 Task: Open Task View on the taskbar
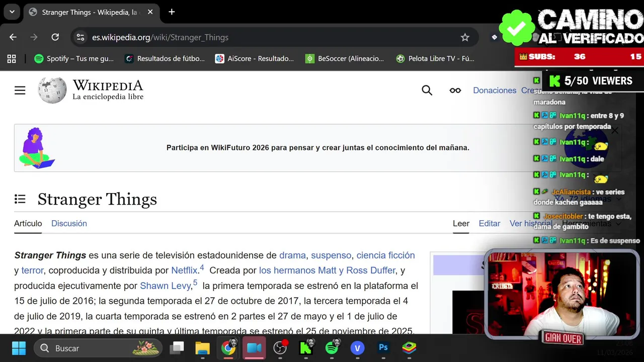click(177, 348)
